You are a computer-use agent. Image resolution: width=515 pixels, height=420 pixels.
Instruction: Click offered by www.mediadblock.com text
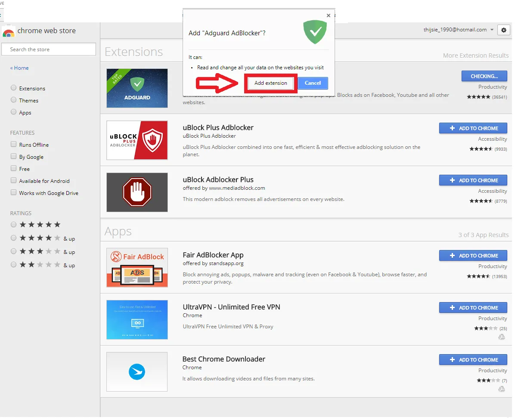tap(223, 188)
